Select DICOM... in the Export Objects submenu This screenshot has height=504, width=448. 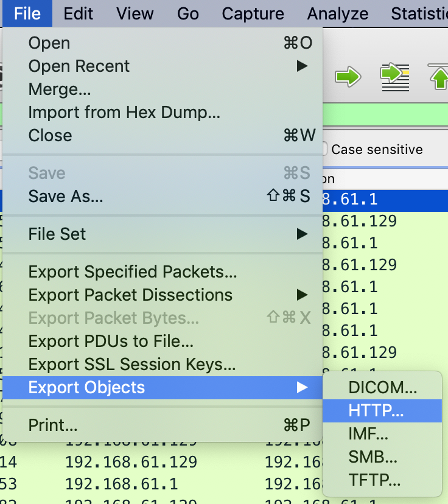[383, 388]
